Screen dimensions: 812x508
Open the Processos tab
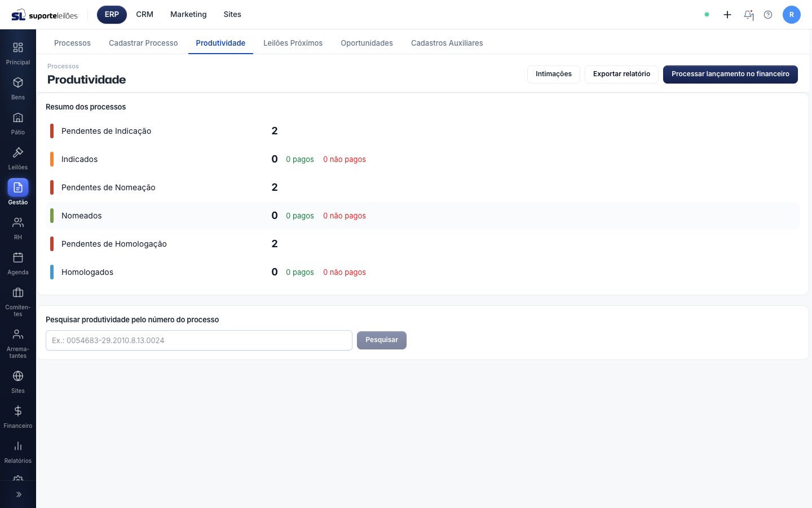(x=72, y=43)
